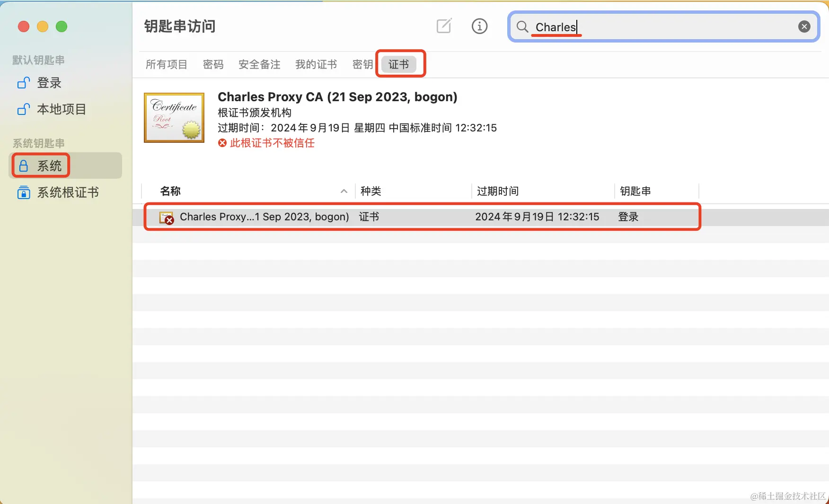The image size is (829, 504).
Task: Click the unlocked padlock icon beside 本地项目
Action: point(24,109)
